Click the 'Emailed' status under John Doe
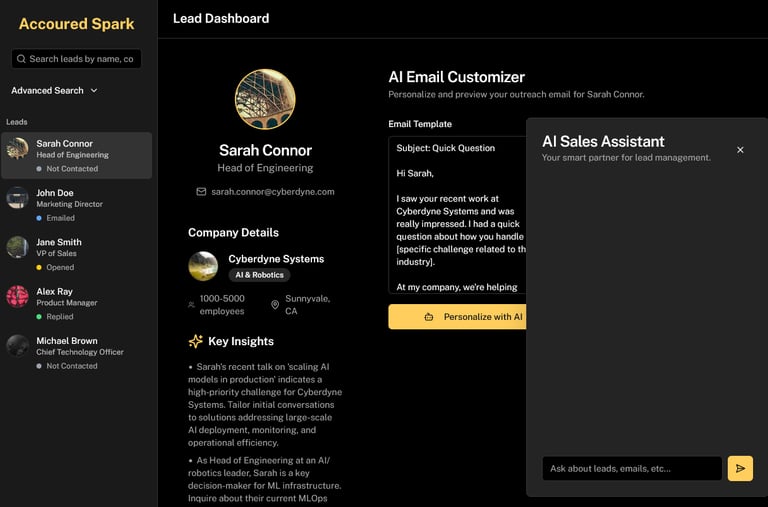 pos(61,218)
